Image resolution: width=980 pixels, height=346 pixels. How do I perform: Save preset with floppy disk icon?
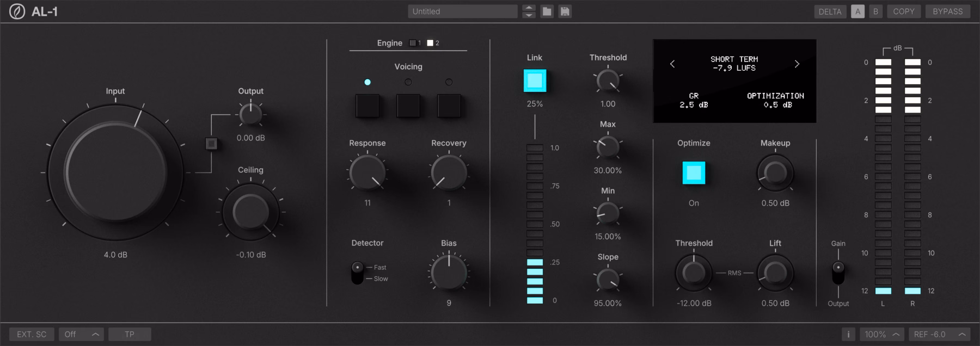click(x=565, y=11)
